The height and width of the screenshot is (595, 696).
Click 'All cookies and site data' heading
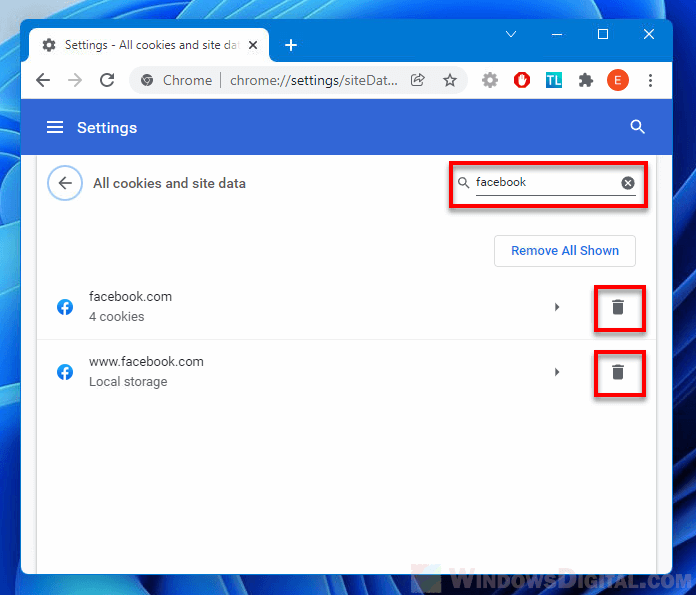coord(169,183)
